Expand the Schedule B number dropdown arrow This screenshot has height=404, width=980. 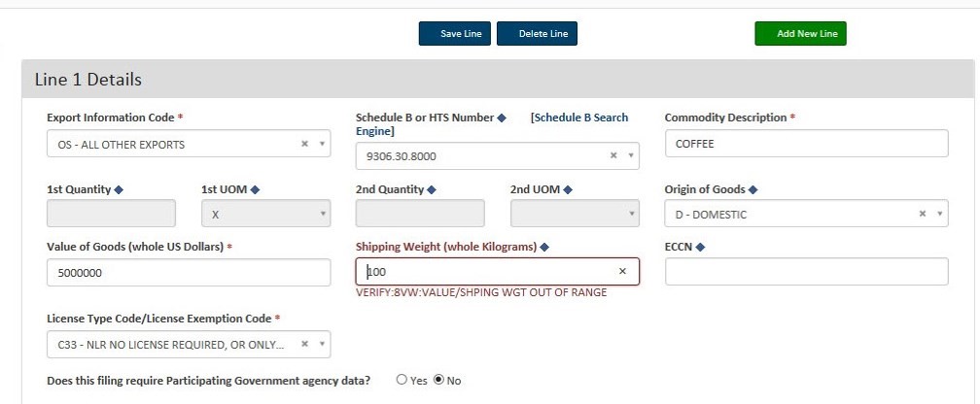[631, 155]
